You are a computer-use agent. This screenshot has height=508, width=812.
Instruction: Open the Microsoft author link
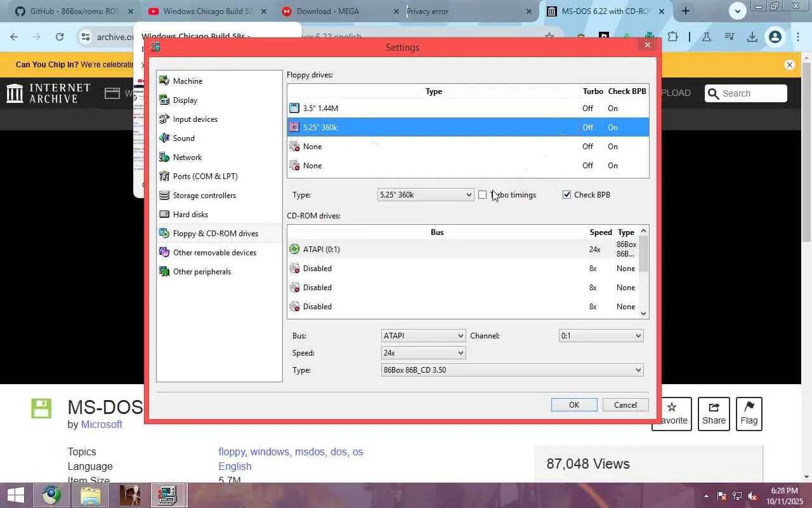pyautogui.click(x=101, y=425)
